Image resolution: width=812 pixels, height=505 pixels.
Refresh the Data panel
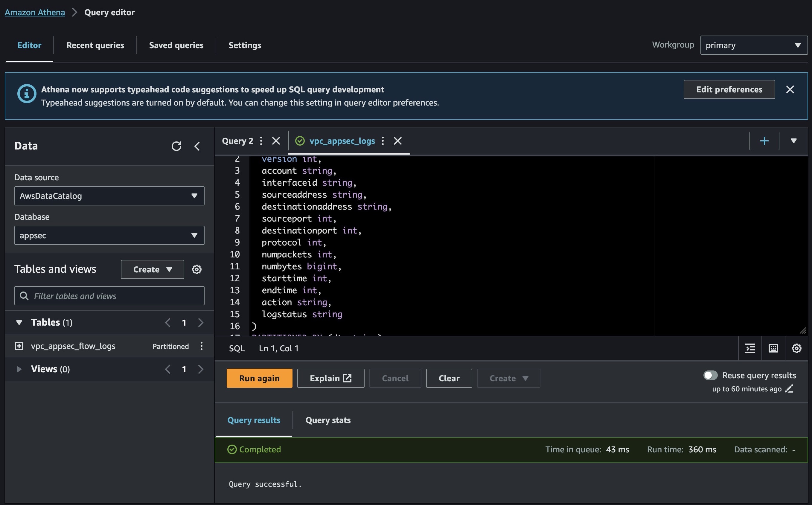176,146
